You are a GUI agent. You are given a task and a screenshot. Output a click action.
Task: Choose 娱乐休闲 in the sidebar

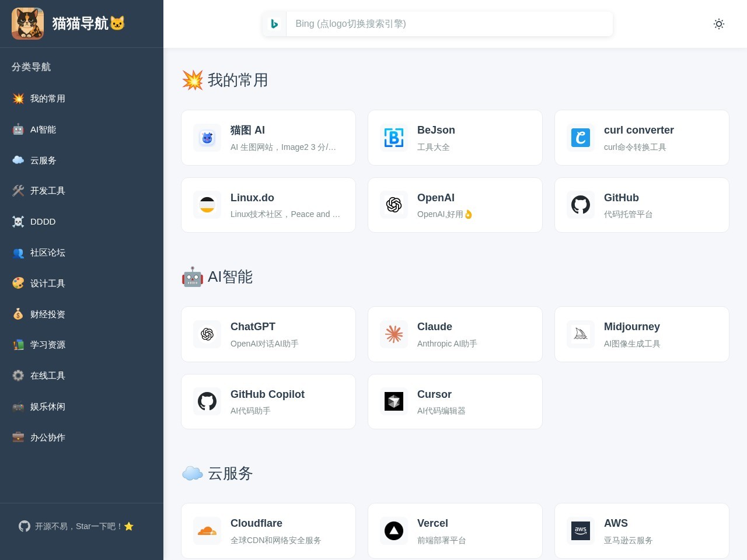click(x=82, y=407)
